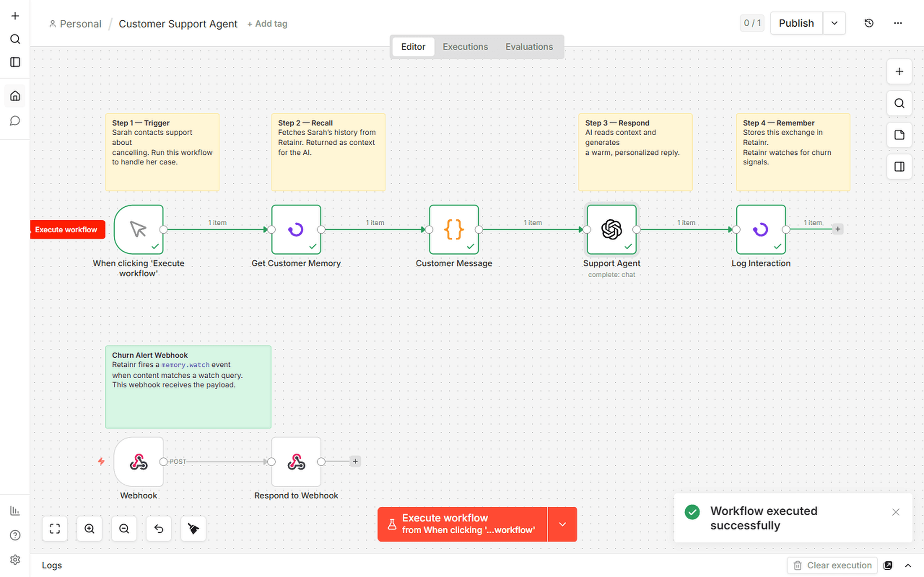Open the Support Agent node
The image size is (924, 577).
tap(611, 229)
